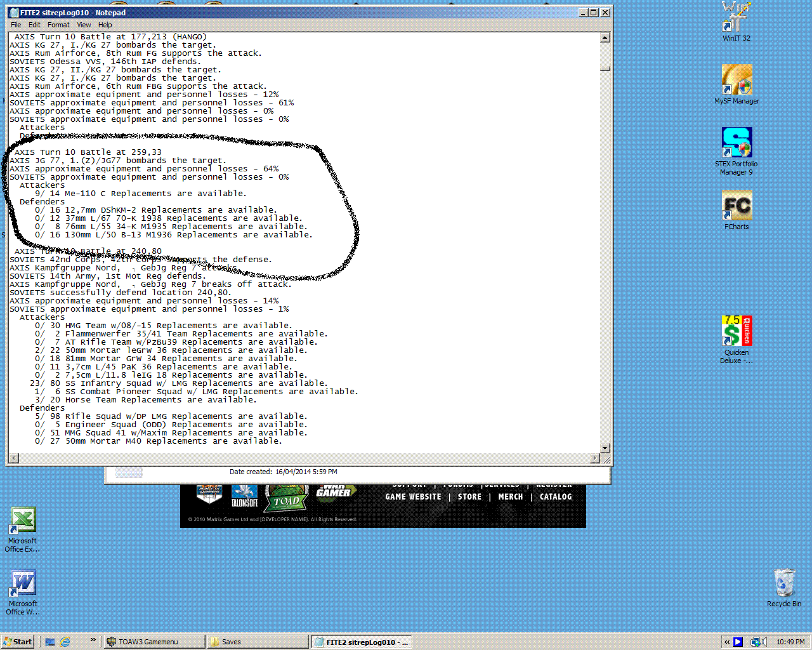The image size is (812, 650).
Task: Open the Help menu in Notepad
Action: click(x=105, y=25)
